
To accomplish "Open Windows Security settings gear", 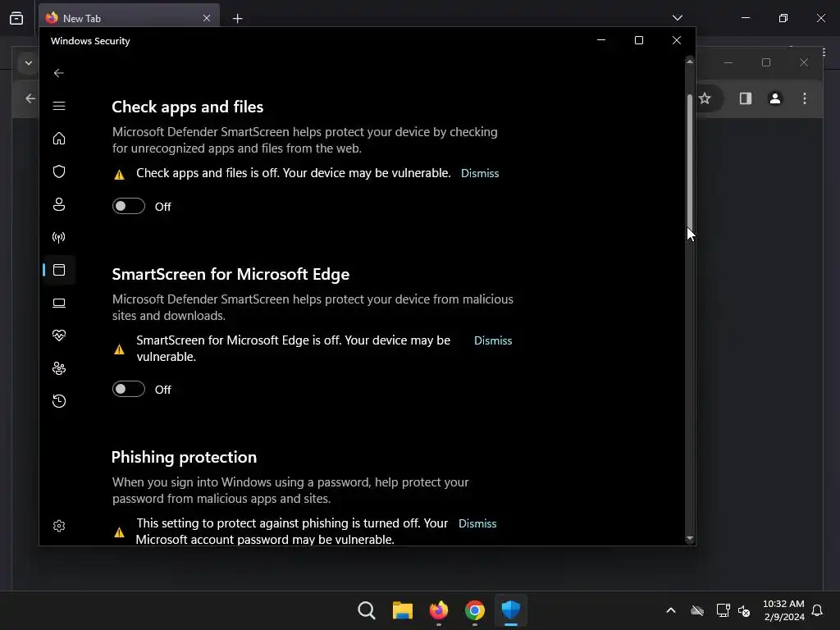I will point(59,526).
